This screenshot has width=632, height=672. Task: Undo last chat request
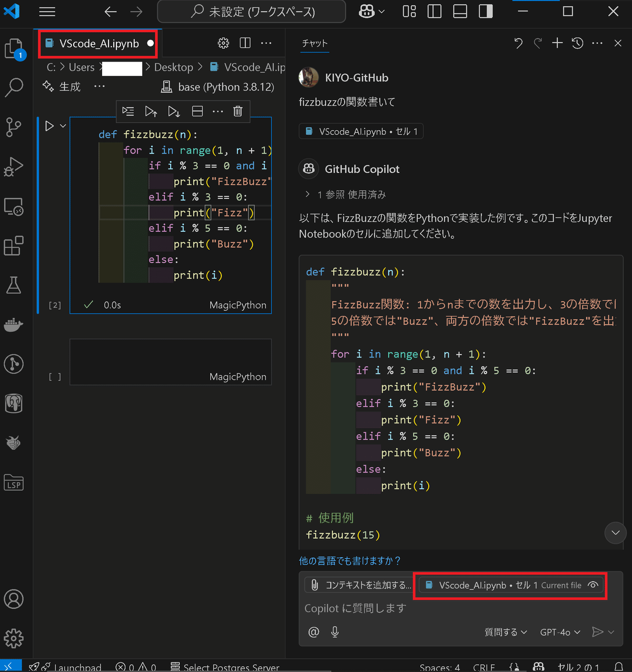518,43
